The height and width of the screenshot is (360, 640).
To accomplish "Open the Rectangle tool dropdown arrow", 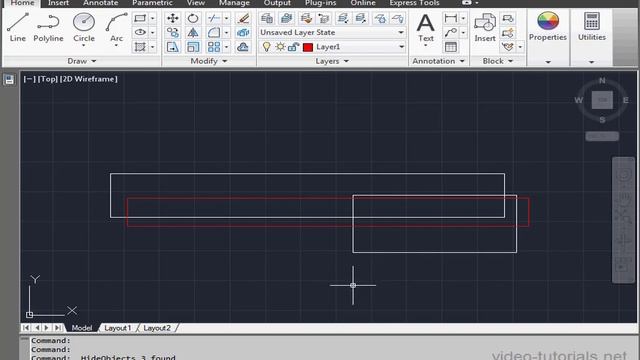I will pyautogui.click(x=152, y=18).
